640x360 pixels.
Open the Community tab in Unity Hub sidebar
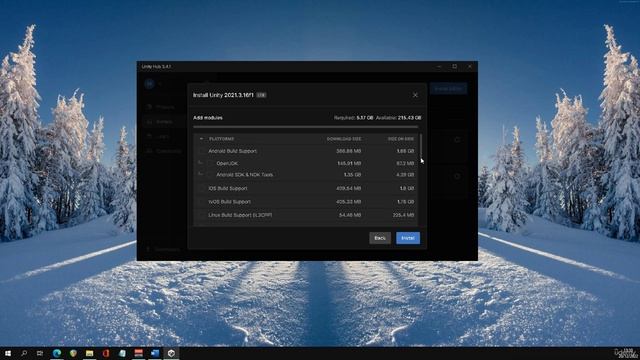tap(164, 151)
